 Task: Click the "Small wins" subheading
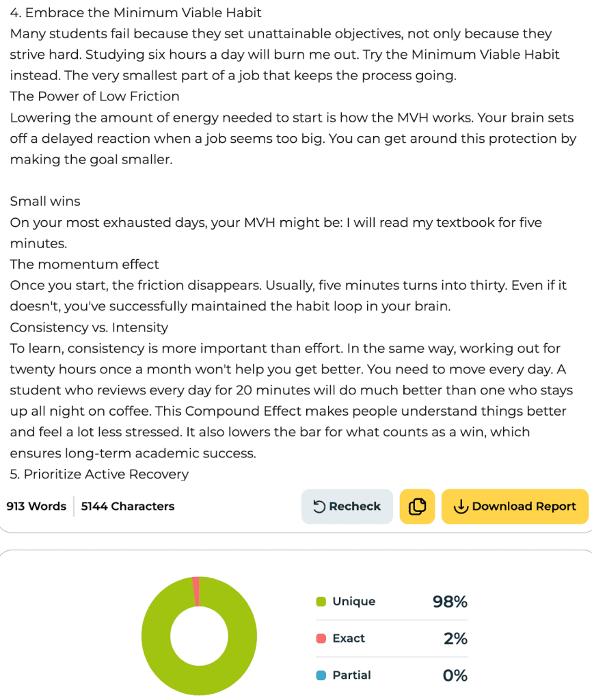pyautogui.click(x=45, y=201)
